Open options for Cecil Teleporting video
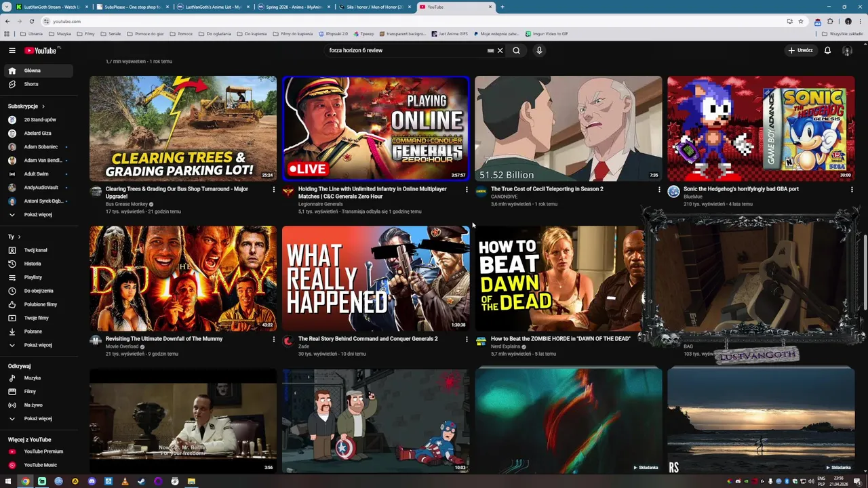Viewport: 868px width, 488px height. click(659, 190)
